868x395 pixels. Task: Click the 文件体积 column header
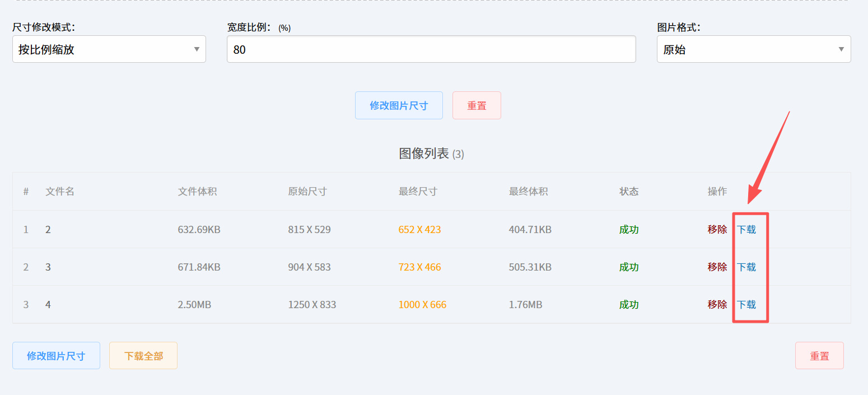[197, 191]
